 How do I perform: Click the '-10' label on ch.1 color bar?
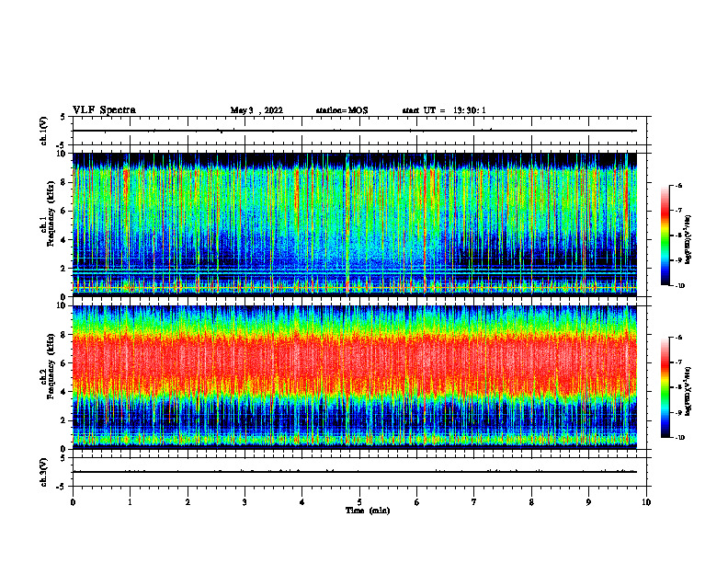pos(679,286)
